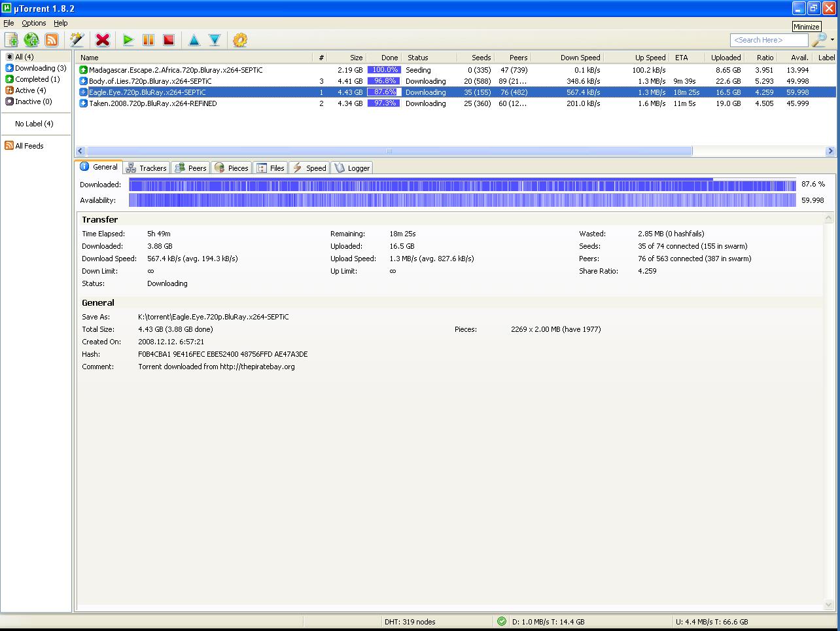This screenshot has height=631, width=840.
Task: Click the Create New Torrent wand icon
Action: pyautogui.click(x=77, y=40)
